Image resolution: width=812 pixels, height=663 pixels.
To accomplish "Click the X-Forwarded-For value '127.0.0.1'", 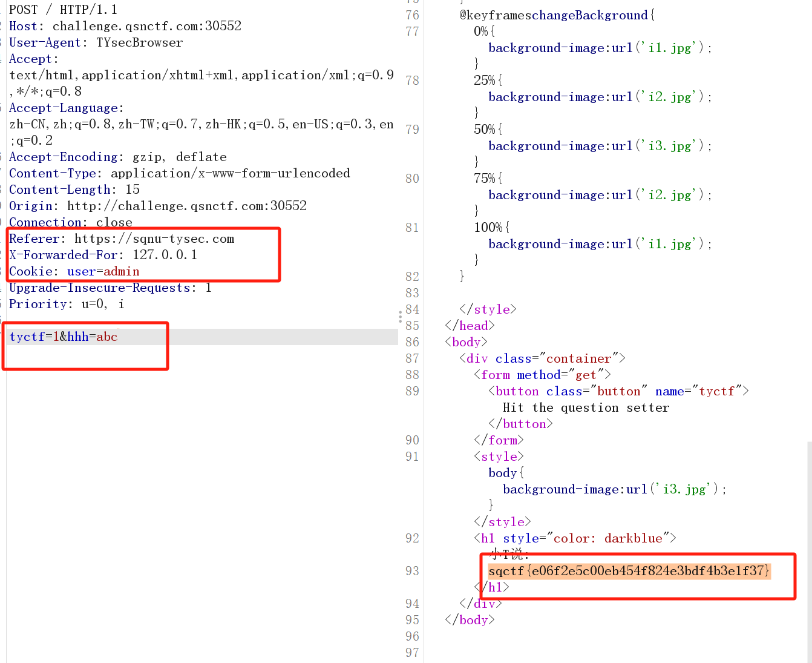I will pos(165,255).
